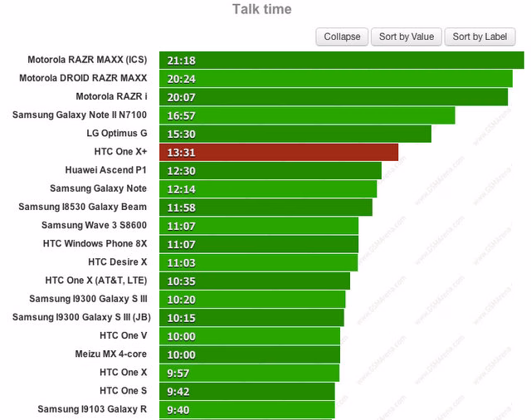Click the 11:03 value on bar

(x=181, y=263)
